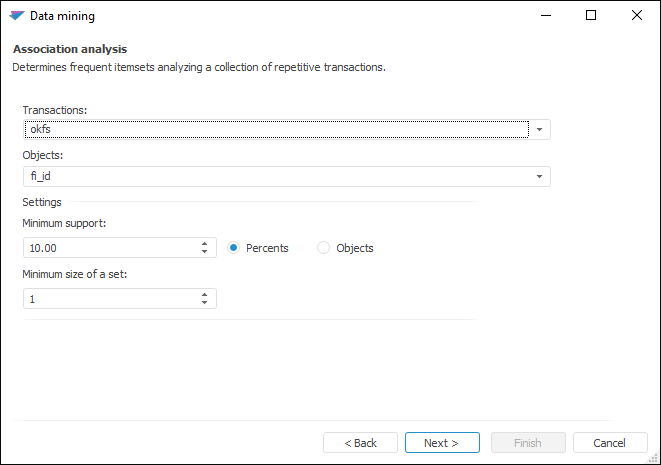Close the Data mining dialog

pos(637,16)
